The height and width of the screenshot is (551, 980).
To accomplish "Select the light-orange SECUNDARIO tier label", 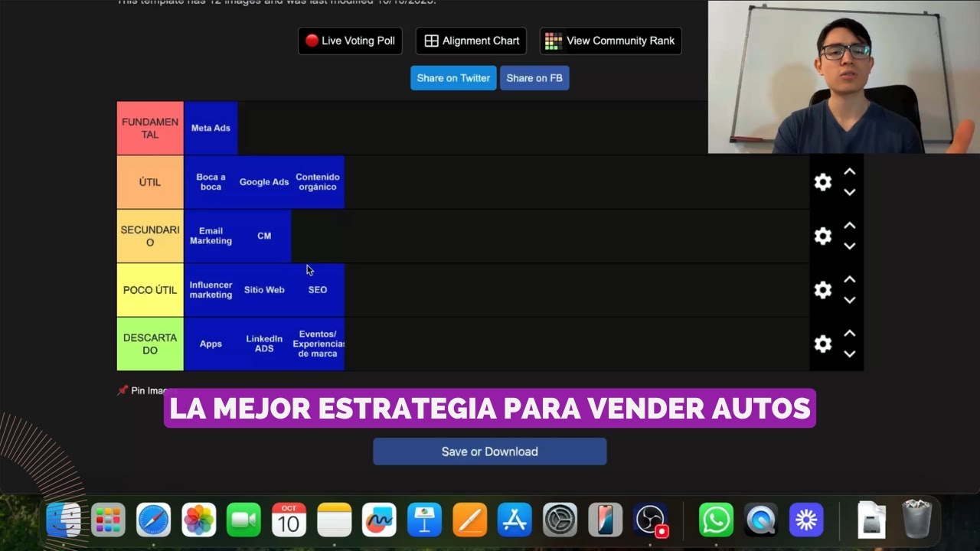I will click(x=150, y=236).
